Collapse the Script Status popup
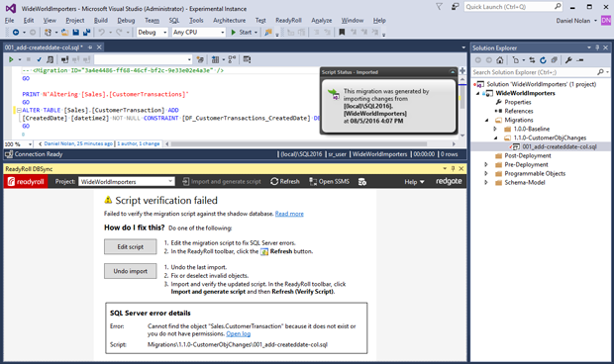Image resolution: width=614 pixels, height=364 pixels. point(452,72)
